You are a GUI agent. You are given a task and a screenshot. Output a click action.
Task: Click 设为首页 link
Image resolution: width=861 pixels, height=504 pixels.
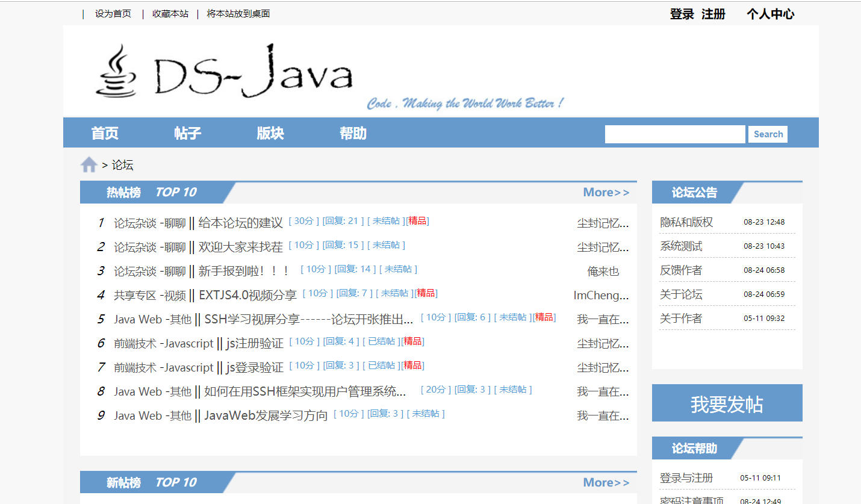click(x=113, y=13)
